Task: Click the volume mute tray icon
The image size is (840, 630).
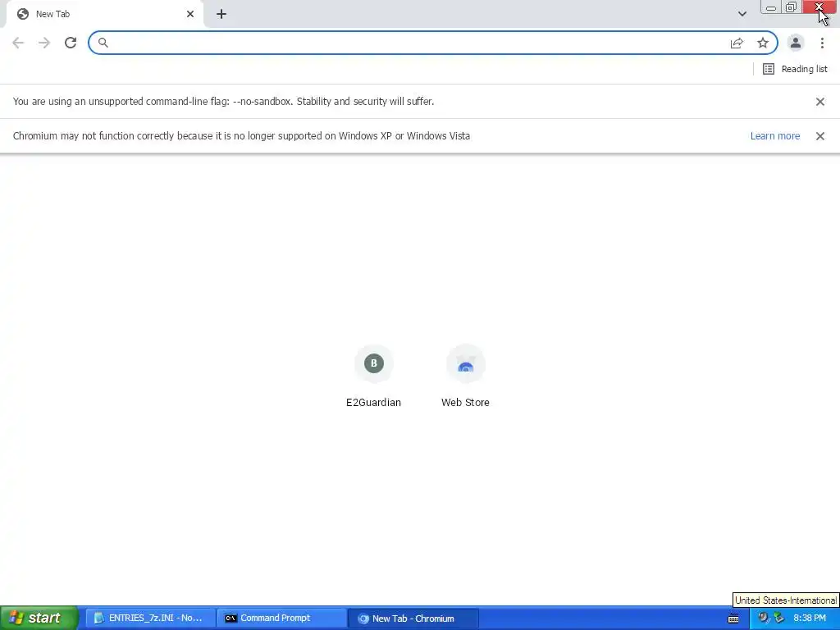Action: pyautogui.click(x=764, y=619)
